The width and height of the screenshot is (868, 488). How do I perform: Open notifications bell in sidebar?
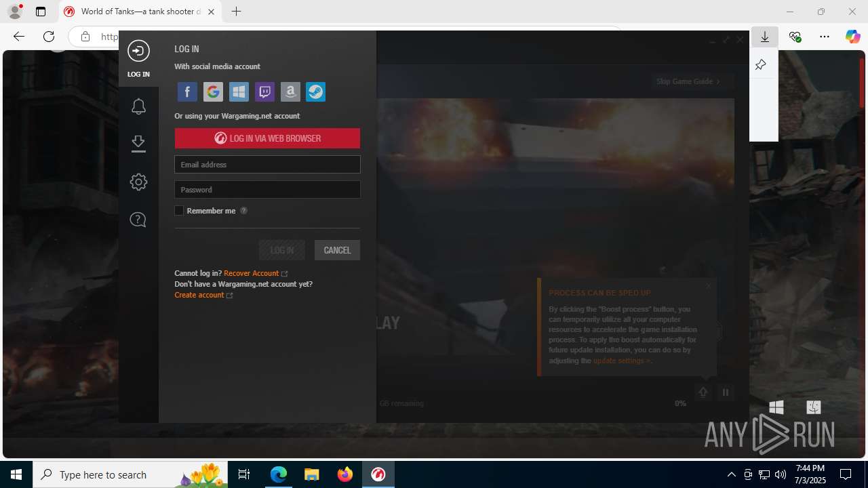point(138,106)
